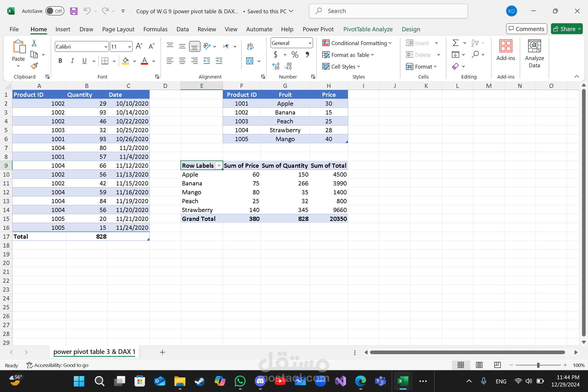Apply Percent Style icon

coord(295,55)
